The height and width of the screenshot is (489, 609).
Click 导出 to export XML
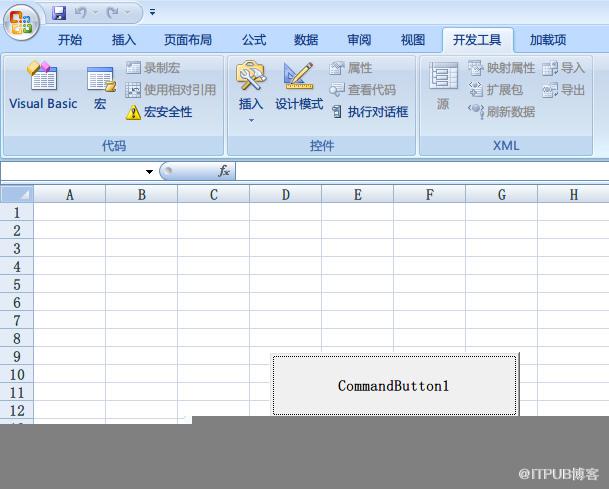point(563,90)
